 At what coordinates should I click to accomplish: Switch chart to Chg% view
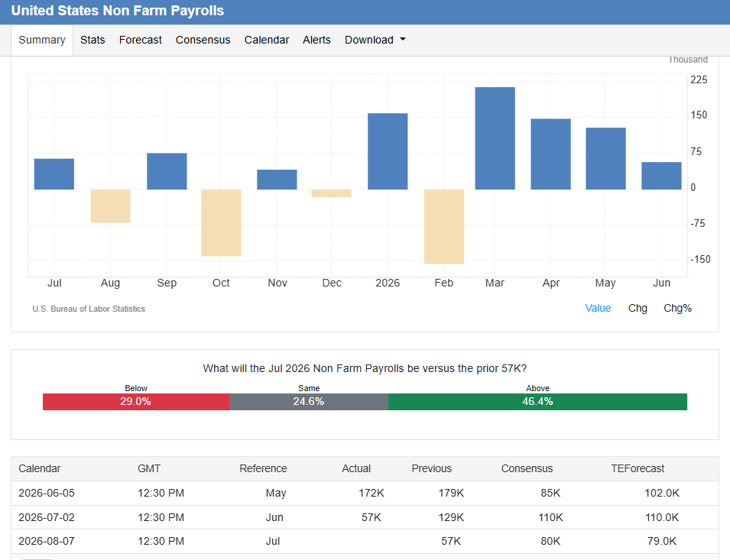tap(677, 308)
